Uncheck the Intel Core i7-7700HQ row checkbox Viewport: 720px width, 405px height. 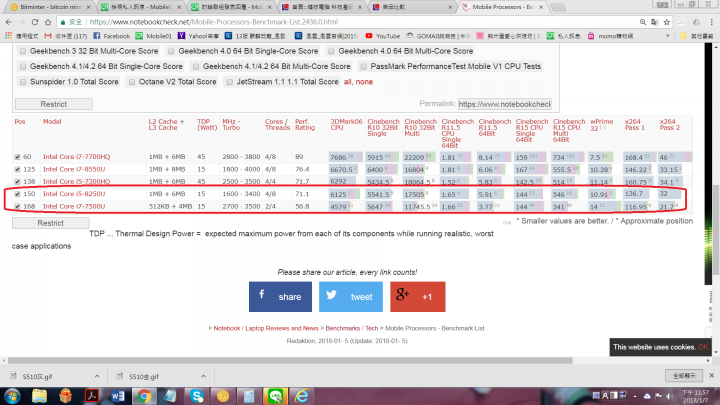17,157
